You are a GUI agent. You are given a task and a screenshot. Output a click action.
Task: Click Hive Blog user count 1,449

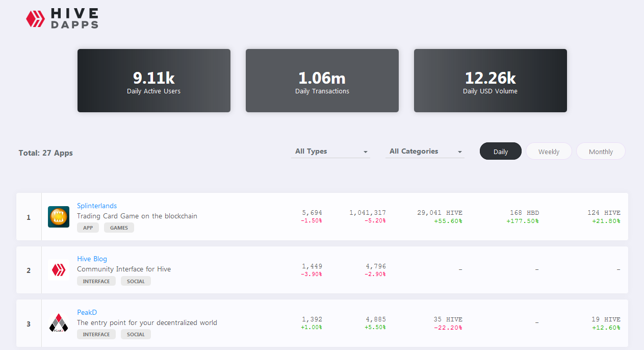point(312,266)
